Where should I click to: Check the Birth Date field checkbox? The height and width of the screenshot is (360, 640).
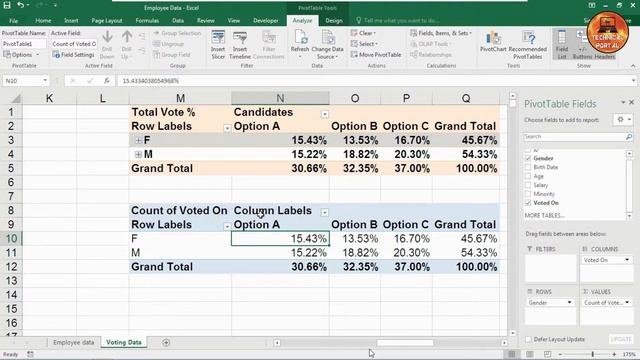coord(528,167)
